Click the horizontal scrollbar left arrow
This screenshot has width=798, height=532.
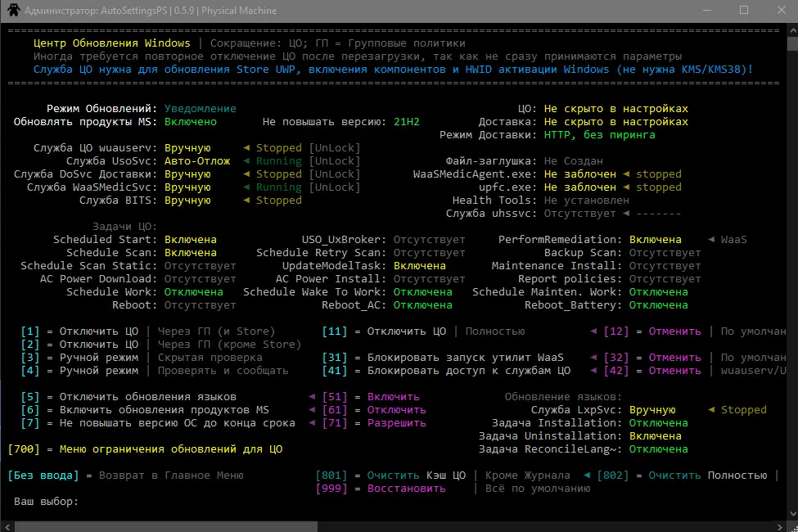pyautogui.click(x=6, y=525)
